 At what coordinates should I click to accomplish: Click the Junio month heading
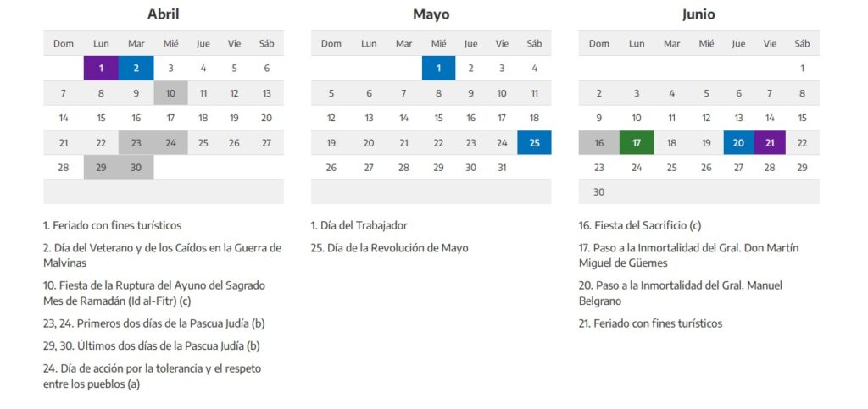pos(698,14)
